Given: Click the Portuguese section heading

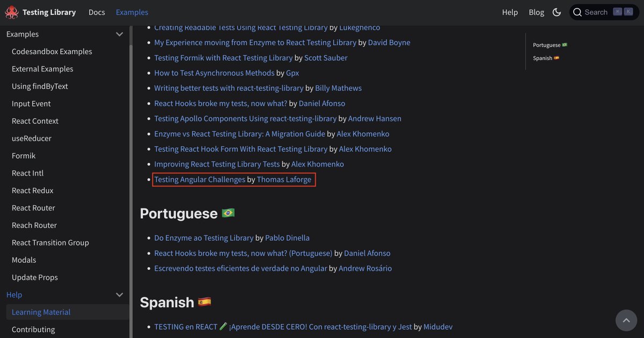Looking at the screenshot, I should pos(187,213).
